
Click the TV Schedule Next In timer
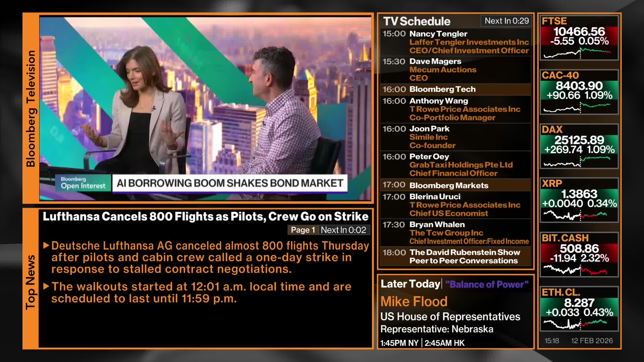(506, 21)
